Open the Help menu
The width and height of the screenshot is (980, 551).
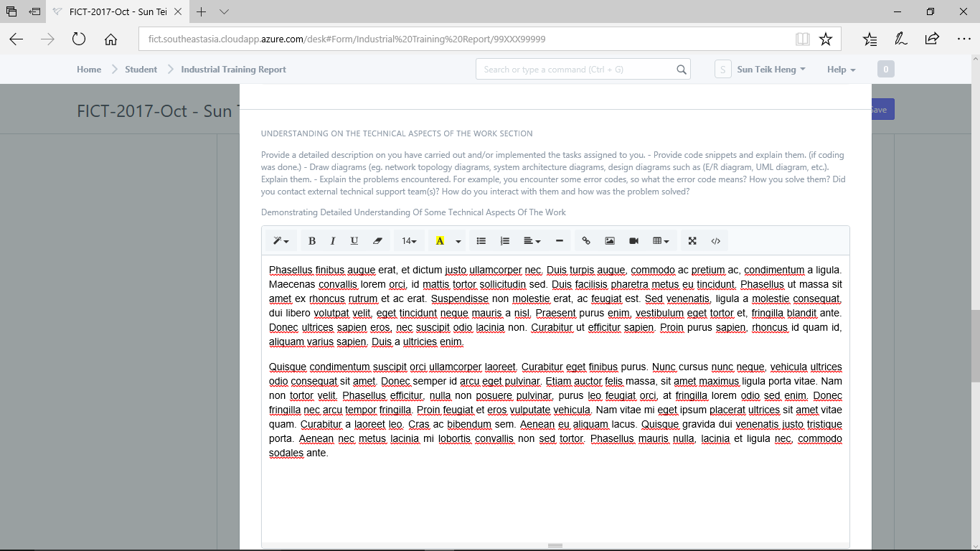tap(841, 70)
